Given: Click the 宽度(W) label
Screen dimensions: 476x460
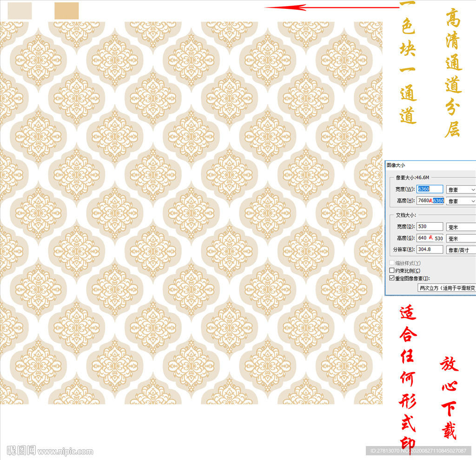Looking at the screenshot, I should coord(405,189).
